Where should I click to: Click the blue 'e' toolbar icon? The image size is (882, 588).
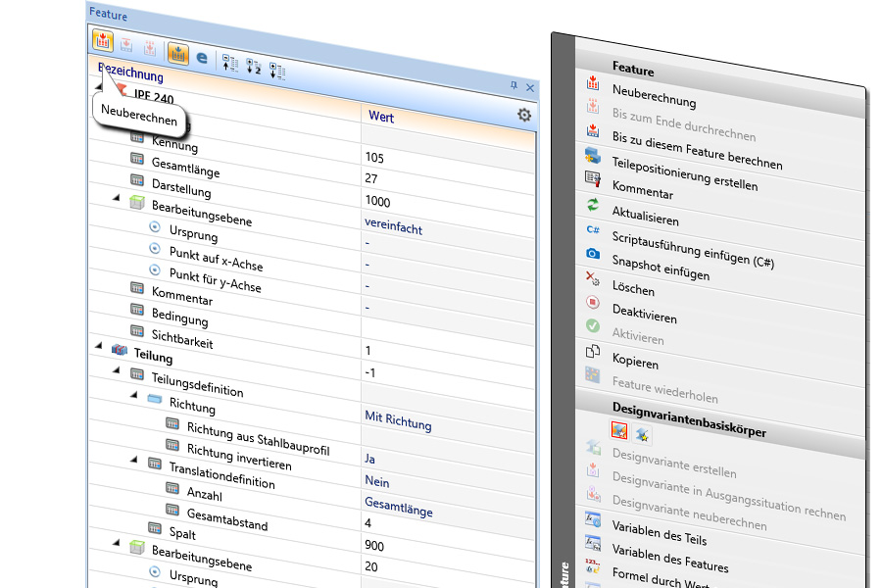202,58
